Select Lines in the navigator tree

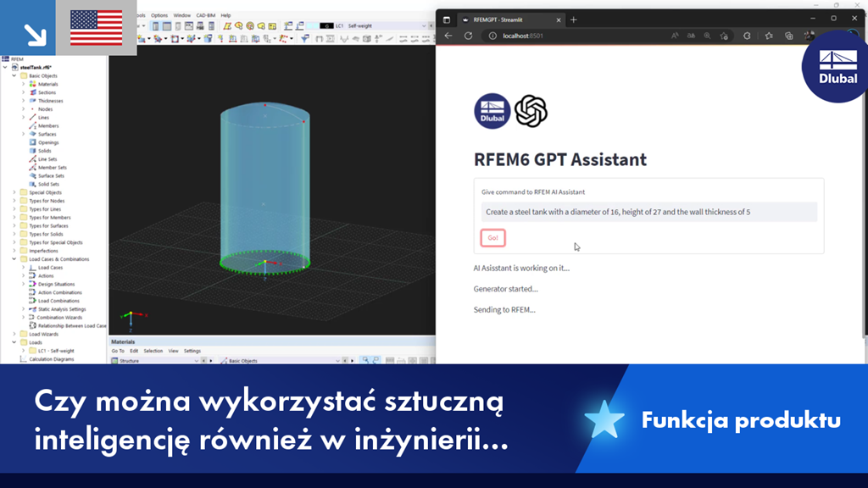[x=43, y=117]
